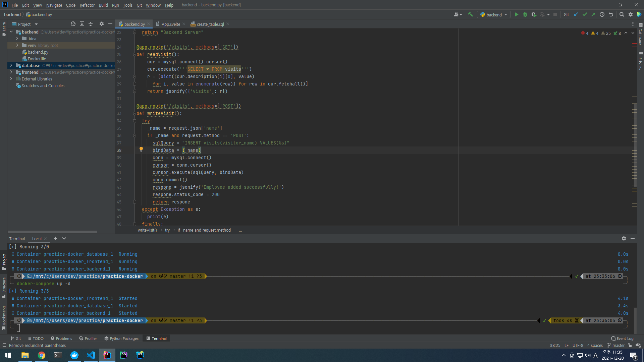Open the Refactor menu
Image resolution: width=644 pixels, height=362 pixels.
[87, 5]
